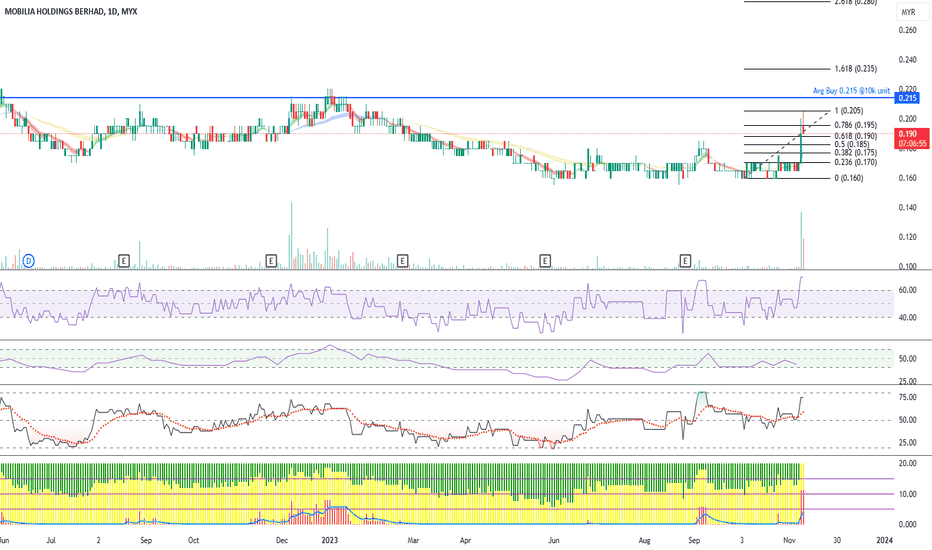This screenshot has width=932, height=550.
Task: Click the countdown timer 07:06:55 label
Action: point(912,144)
